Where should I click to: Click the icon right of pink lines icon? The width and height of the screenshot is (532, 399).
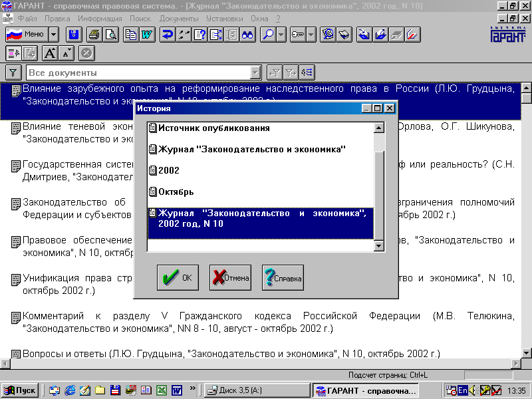click(x=29, y=53)
